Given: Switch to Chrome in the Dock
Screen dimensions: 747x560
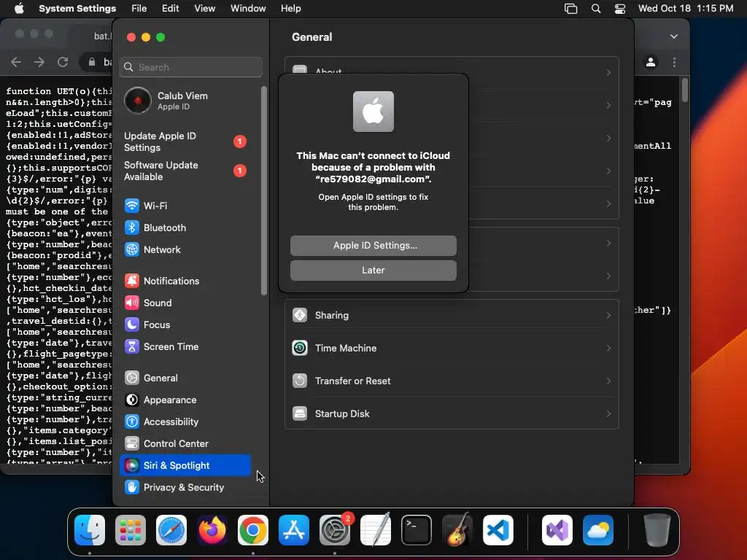Looking at the screenshot, I should (x=253, y=530).
